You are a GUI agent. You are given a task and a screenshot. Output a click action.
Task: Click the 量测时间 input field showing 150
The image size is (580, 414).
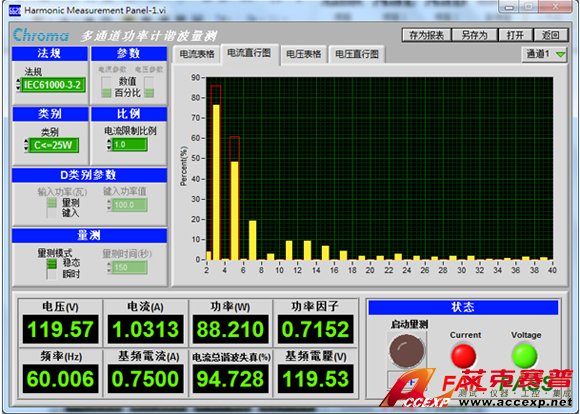click(129, 267)
